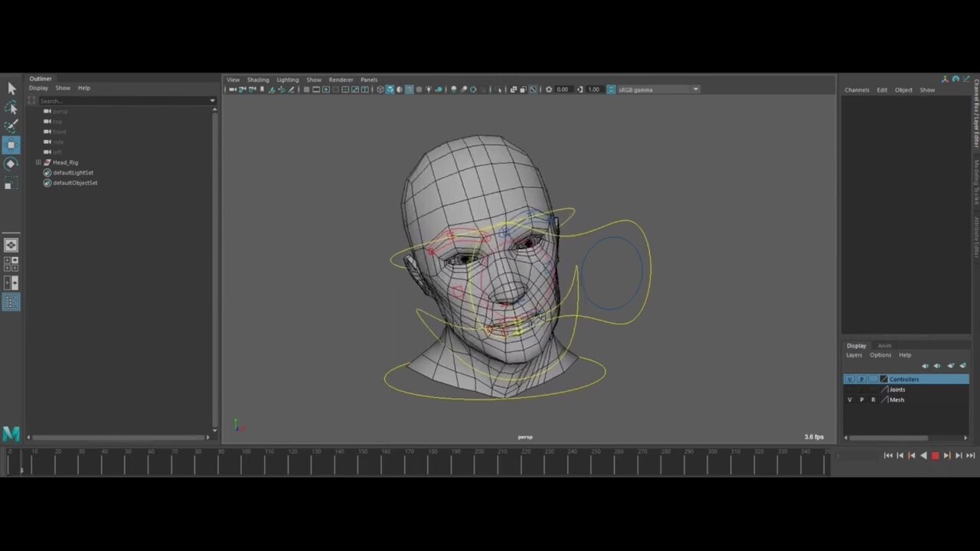Choose the Lasso selection tool
The width and height of the screenshot is (980, 551).
[11, 108]
